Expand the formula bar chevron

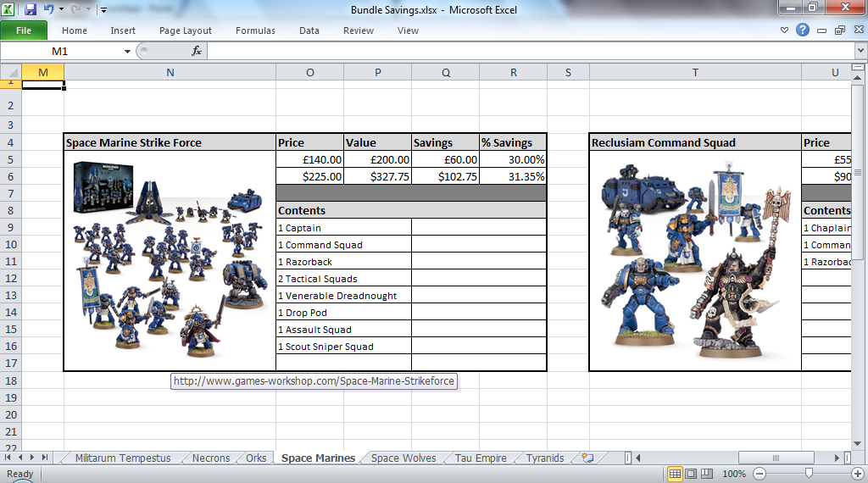click(x=861, y=50)
